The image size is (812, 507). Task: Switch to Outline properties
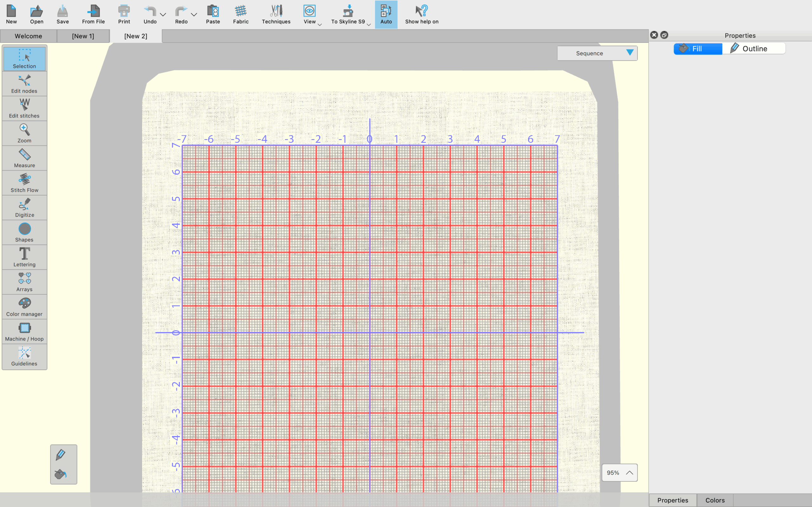754,49
